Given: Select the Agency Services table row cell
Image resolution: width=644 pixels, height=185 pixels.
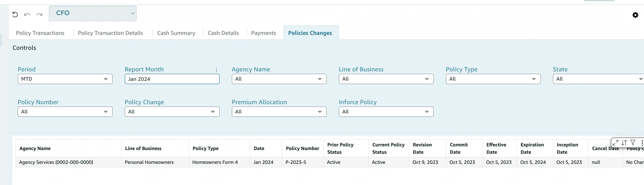Looking at the screenshot, I should (56, 162).
